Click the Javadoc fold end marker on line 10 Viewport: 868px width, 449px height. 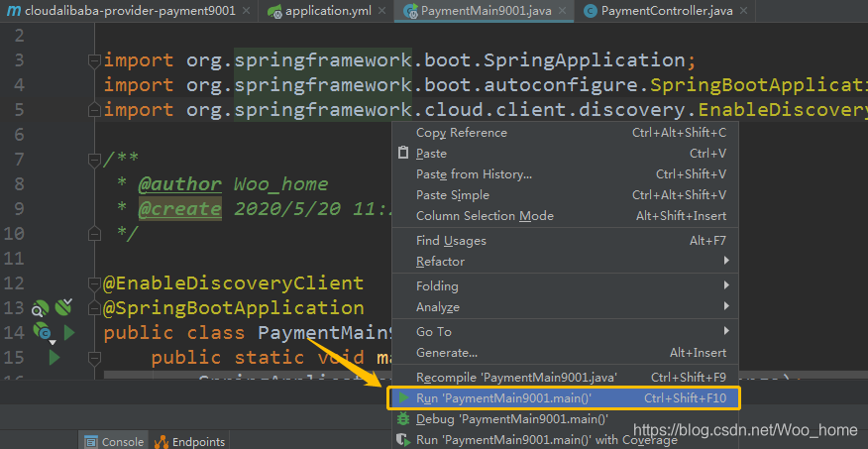pyautogui.click(x=95, y=233)
